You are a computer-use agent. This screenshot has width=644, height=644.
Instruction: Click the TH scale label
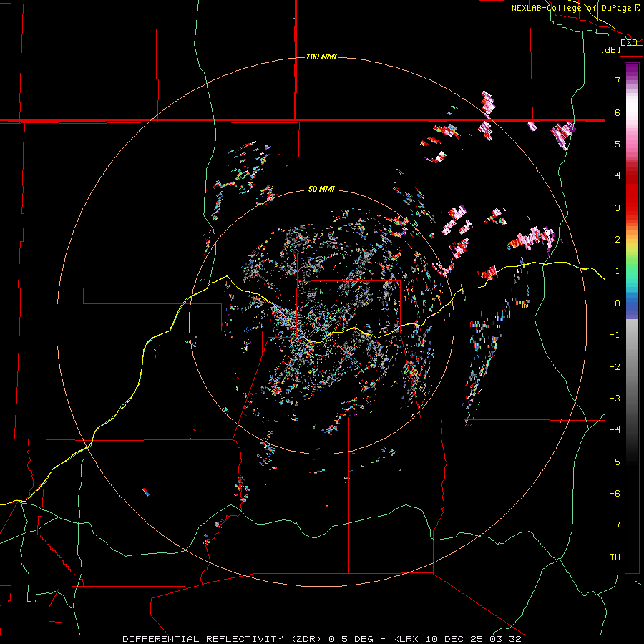coord(615,557)
